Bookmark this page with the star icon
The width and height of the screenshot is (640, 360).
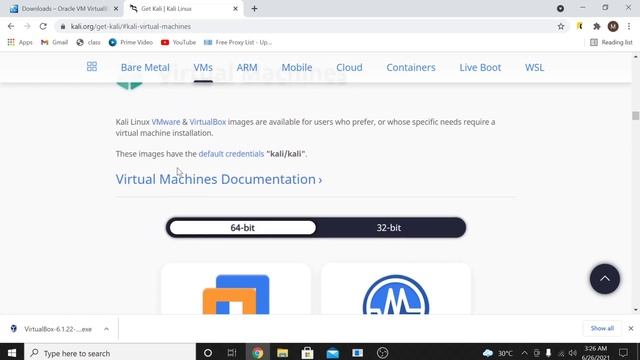(x=561, y=27)
